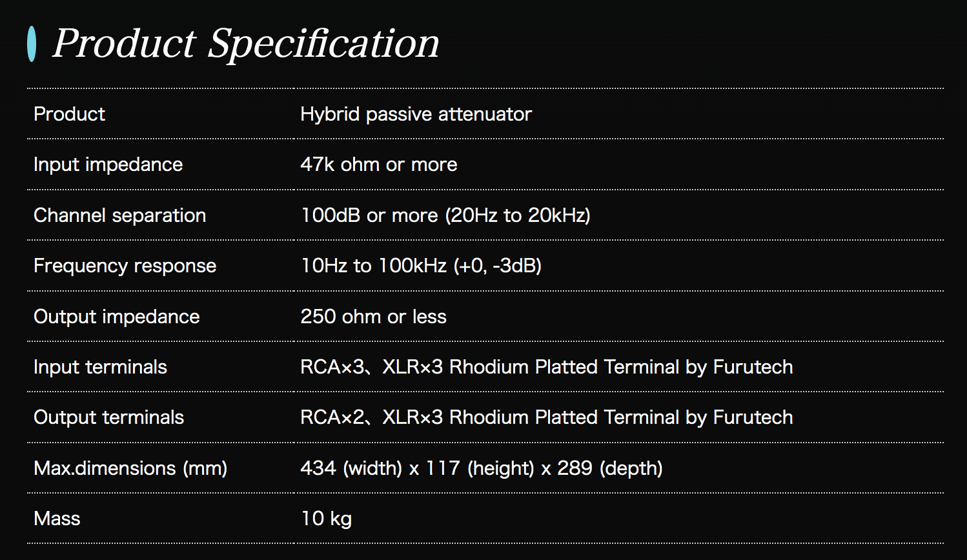Click the Channel separation label

[x=119, y=215]
